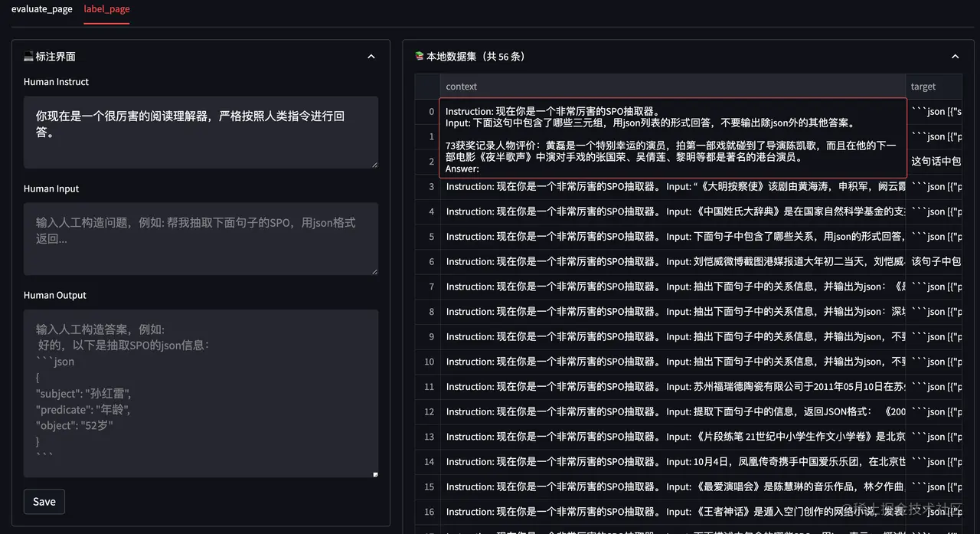Click the books icon beside 本地数据集
Image resolution: width=980 pixels, height=534 pixels.
pyautogui.click(x=420, y=57)
